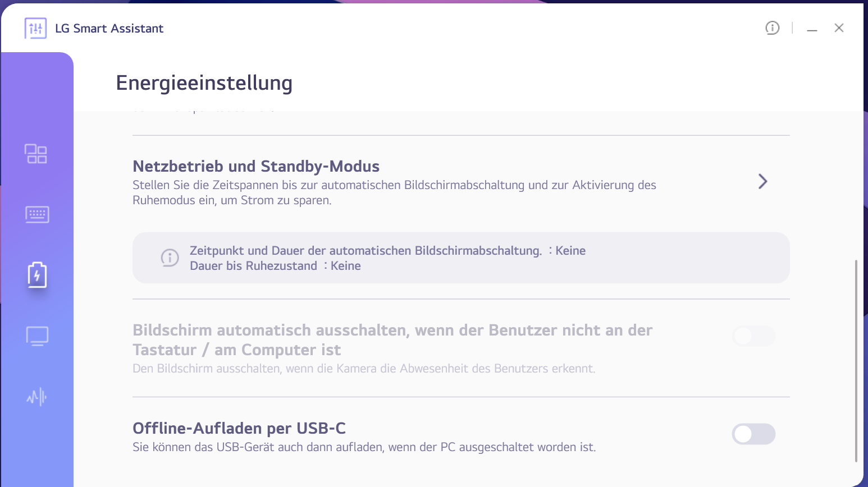Image resolution: width=868 pixels, height=487 pixels.
Task: Click the vertical scrollbar on the right
Action: 856,359
